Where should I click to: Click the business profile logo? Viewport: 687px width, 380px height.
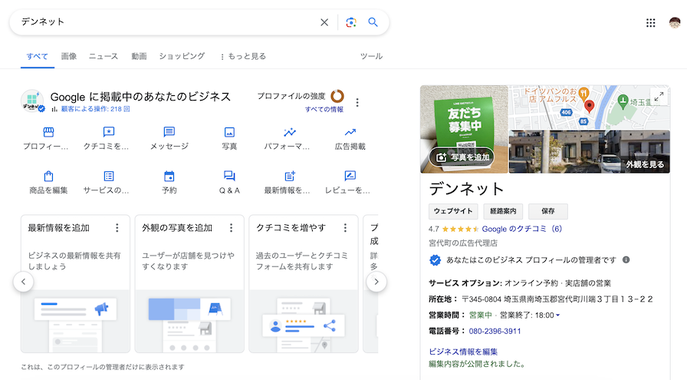[x=32, y=101]
